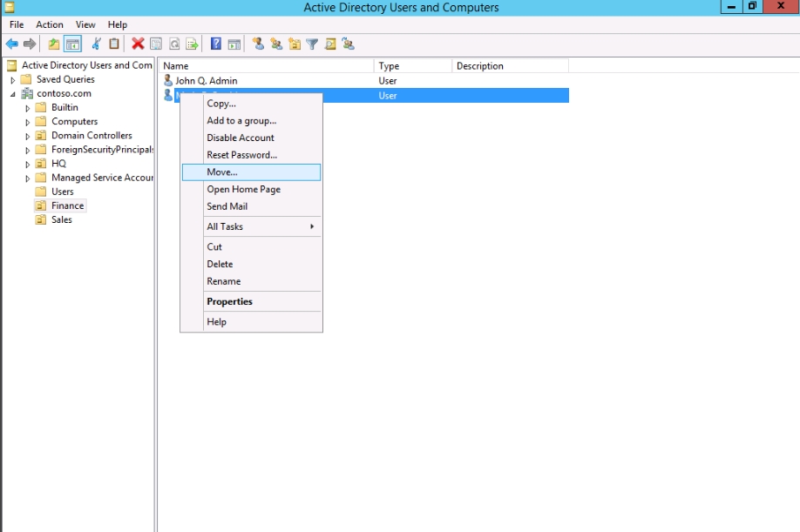This screenshot has width=800, height=532.
Task: Select the John Q. Admin user row
Action: (x=206, y=81)
